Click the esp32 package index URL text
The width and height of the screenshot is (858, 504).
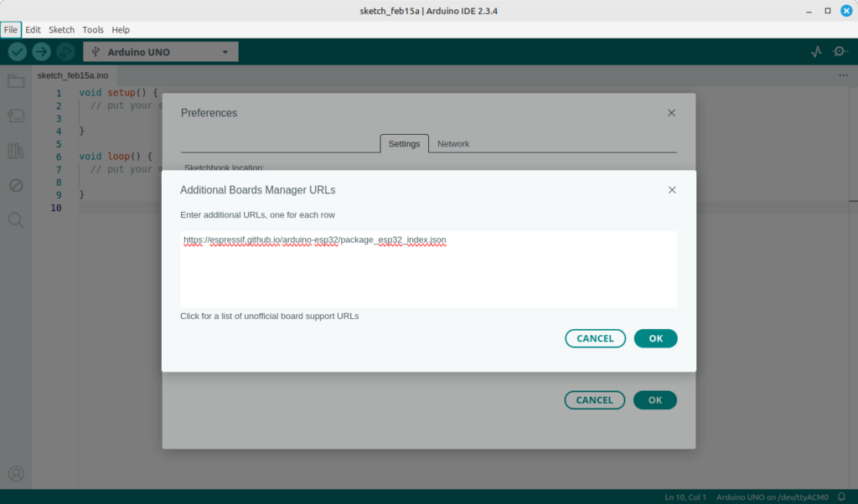click(x=315, y=240)
